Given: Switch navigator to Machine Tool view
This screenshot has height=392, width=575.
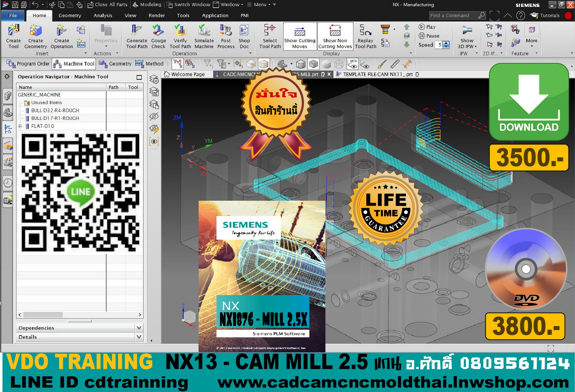Looking at the screenshot, I should pos(74,64).
